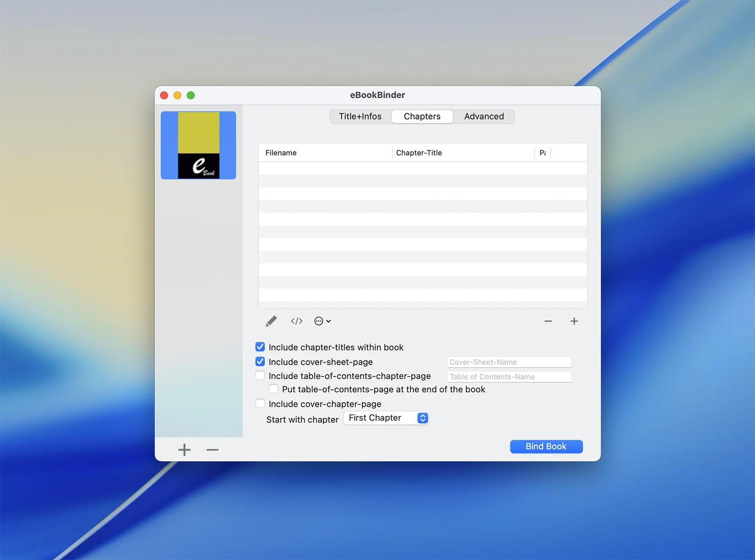Uncheck Include chapter-titles within book

tap(260, 347)
